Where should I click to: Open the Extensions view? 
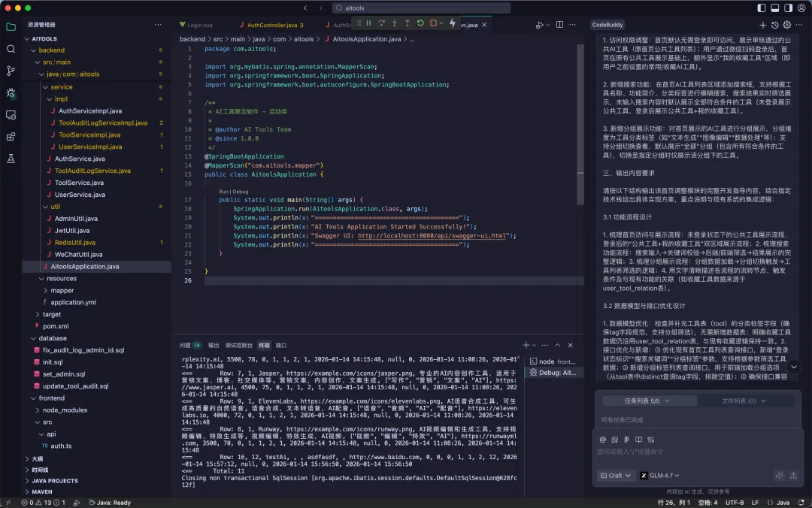click(11, 137)
